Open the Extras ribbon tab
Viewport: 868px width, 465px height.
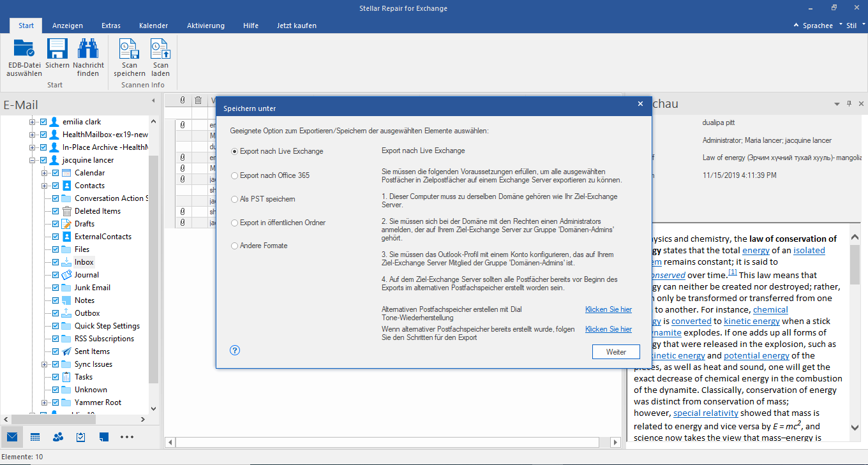[x=111, y=26]
